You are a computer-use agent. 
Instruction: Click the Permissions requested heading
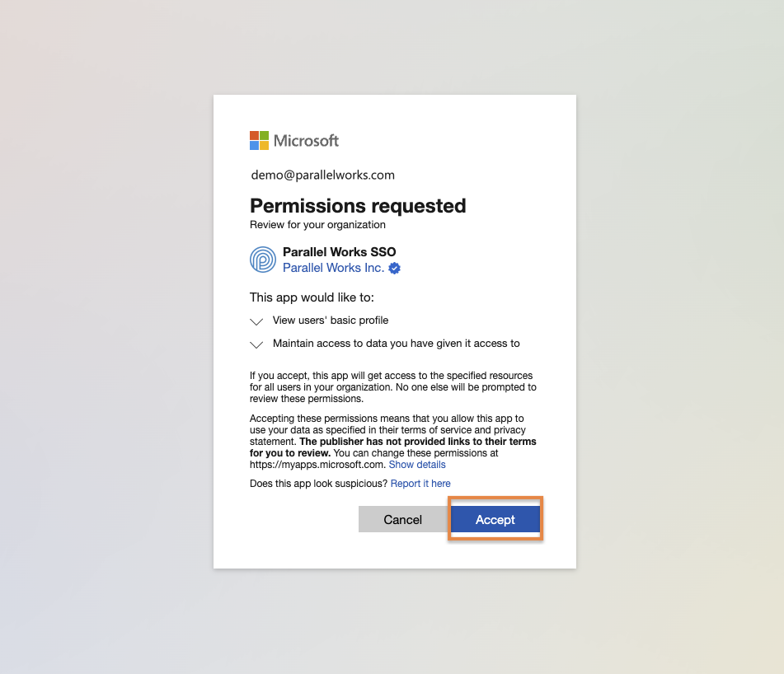(358, 206)
